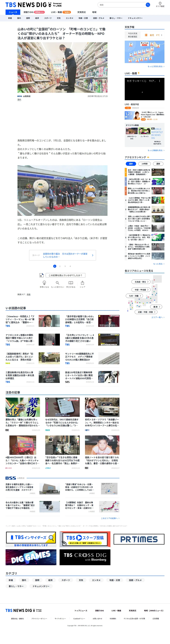Click the 鳥取 related tag link

point(28,294)
